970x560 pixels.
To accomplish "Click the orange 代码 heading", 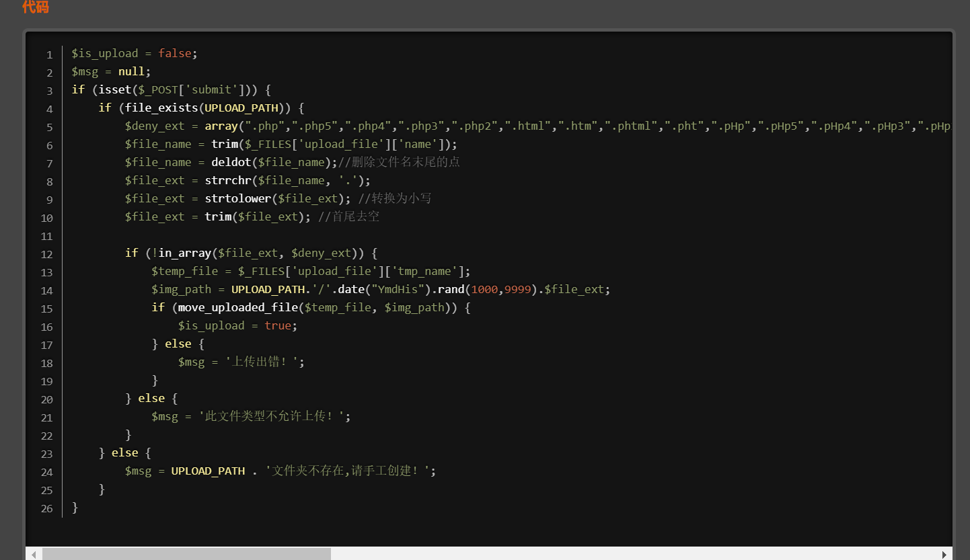I will [x=35, y=7].
